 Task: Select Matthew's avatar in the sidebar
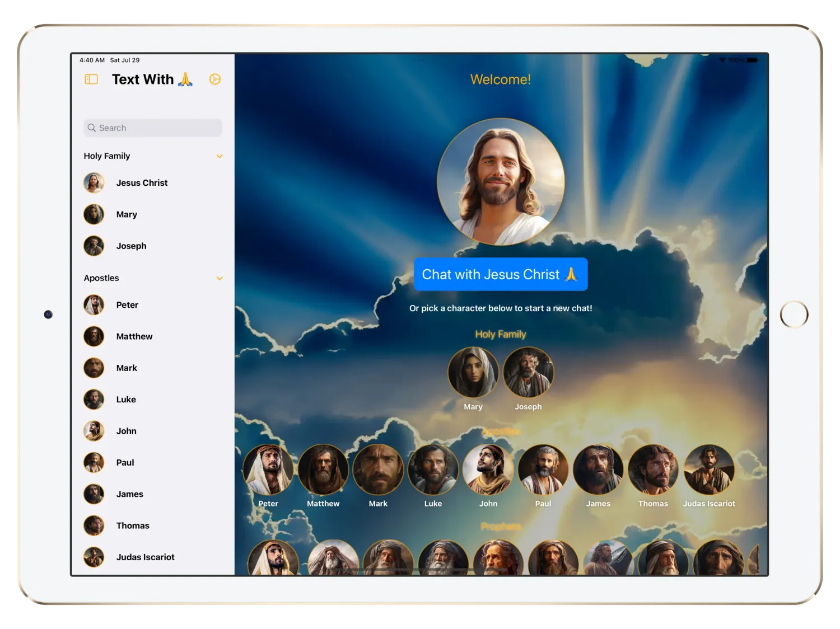click(94, 336)
